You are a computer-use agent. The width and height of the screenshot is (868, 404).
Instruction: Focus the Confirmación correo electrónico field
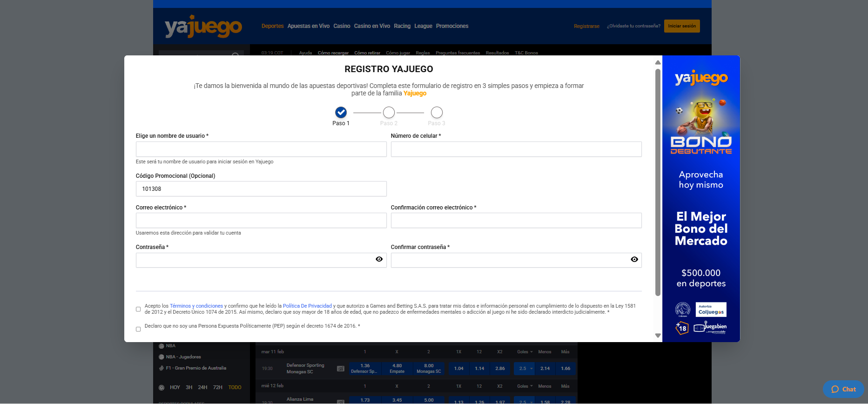point(516,221)
